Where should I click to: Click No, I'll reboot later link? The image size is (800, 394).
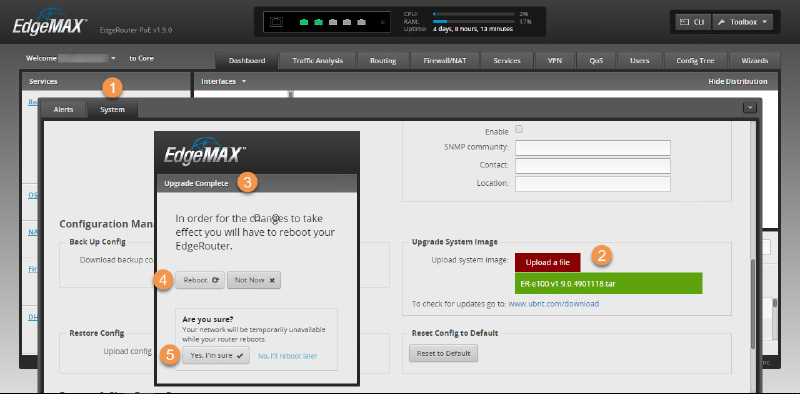point(288,356)
